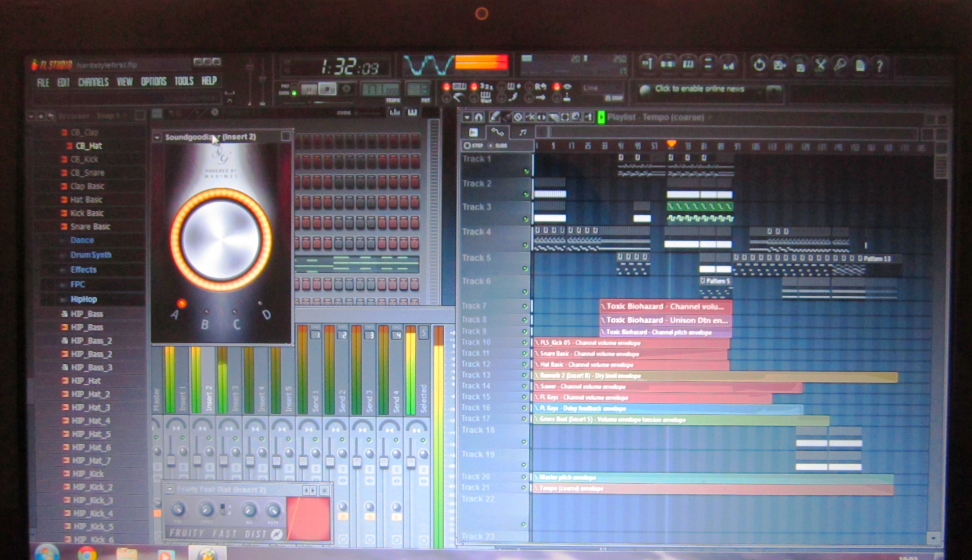Image resolution: width=972 pixels, height=560 pixels.
Task: Click the undo history circular arrow icon
Action: tap(759, 65)
